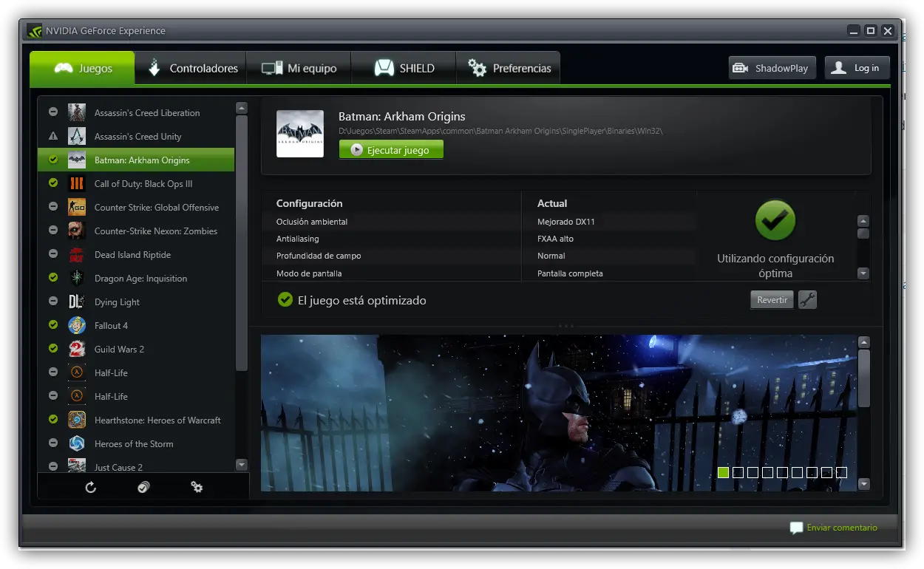
Task: Click the Fallout 4 Vault Boy icon
Action: (x=77, y=325)
